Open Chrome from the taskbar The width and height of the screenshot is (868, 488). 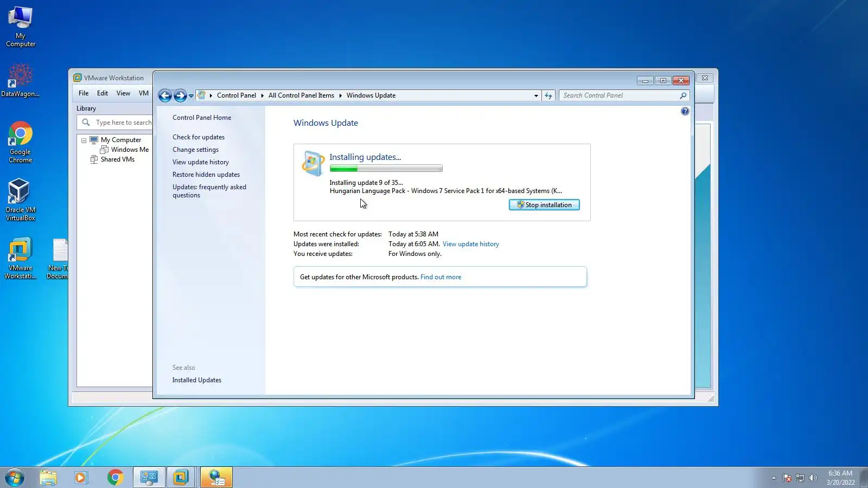pyautogui.click(x=115, y=478)
